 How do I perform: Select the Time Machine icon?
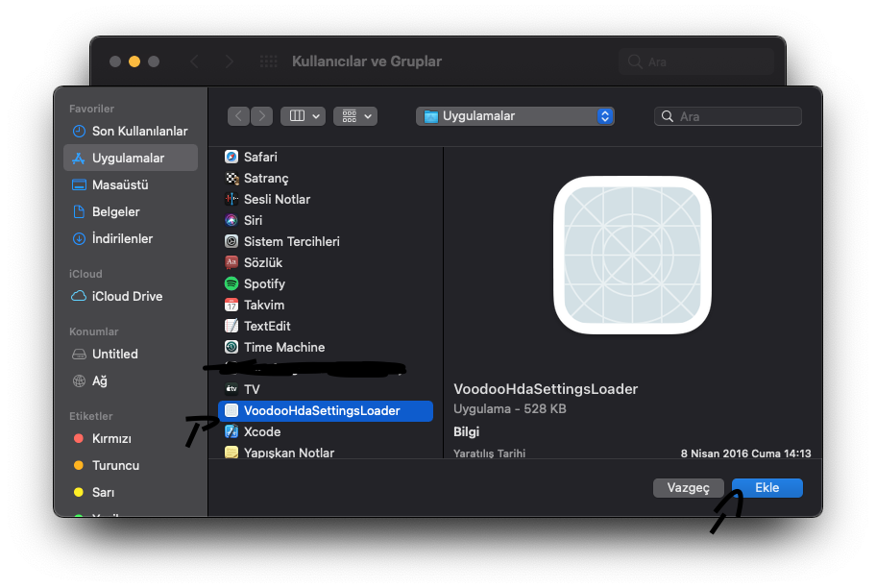tap(231, 347)
